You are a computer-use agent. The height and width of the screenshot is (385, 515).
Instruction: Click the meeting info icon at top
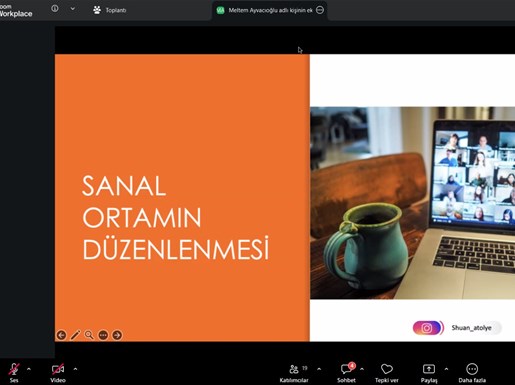click(55, 9)
